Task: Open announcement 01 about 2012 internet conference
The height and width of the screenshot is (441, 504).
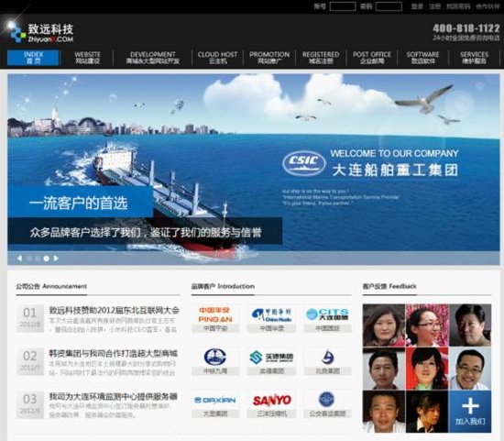Action: click(115, 311)
